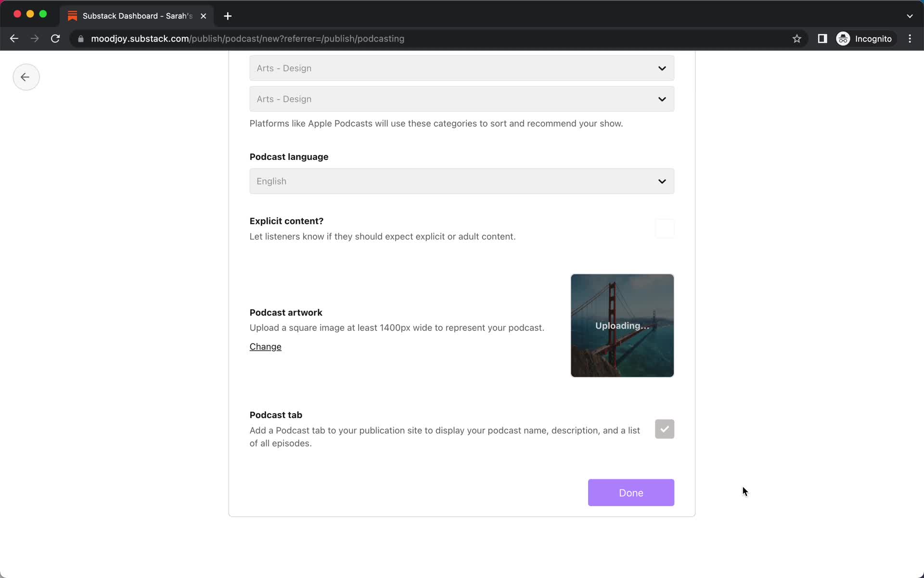Click the back navigation arrow icon
Screen dimensions: 924x578
(26, 77)
